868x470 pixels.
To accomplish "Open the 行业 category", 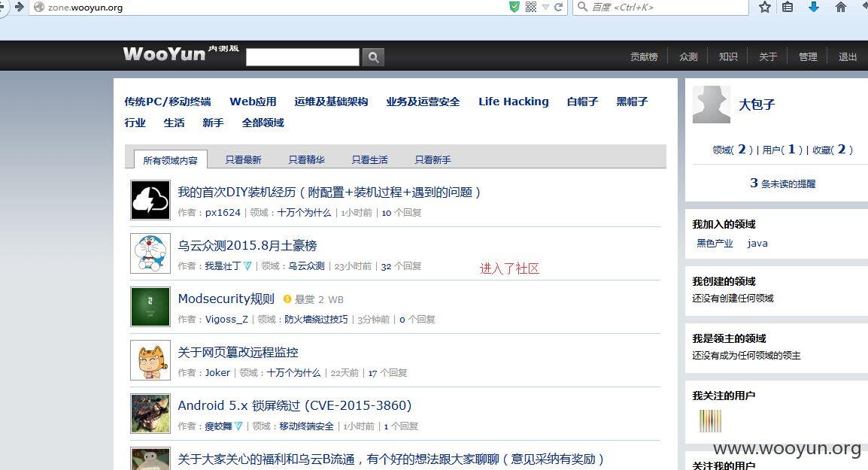I will click(x=135, y=123).
